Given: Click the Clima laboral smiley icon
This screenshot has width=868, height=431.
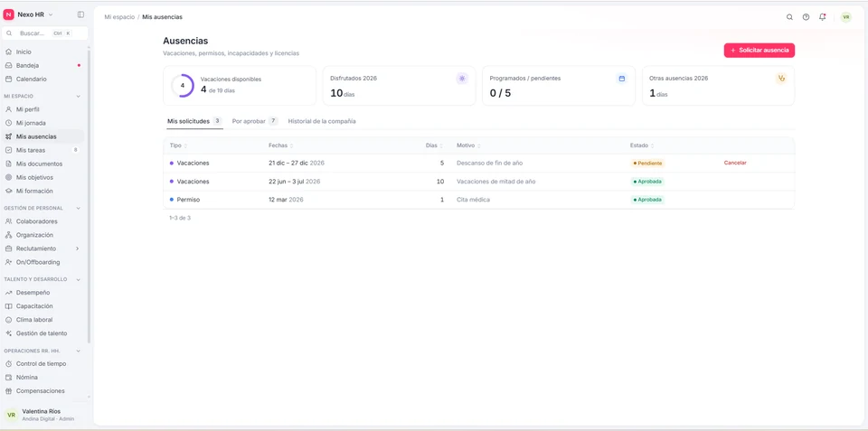Looking at the screenshot, I should point(8,320).
